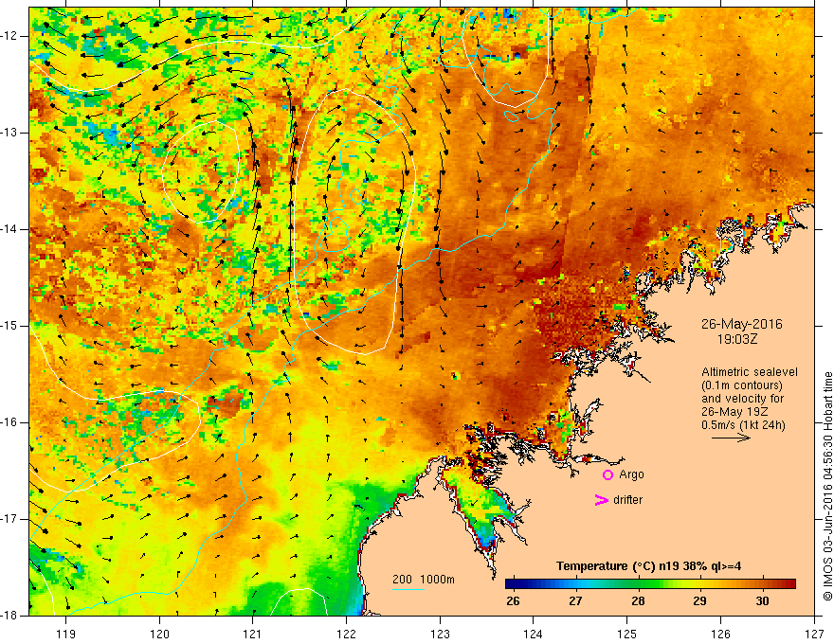Click the 'Argo' legend label
Image resolution: width=834 pixels, height=644 pixels.
click(x=631, y=475)
